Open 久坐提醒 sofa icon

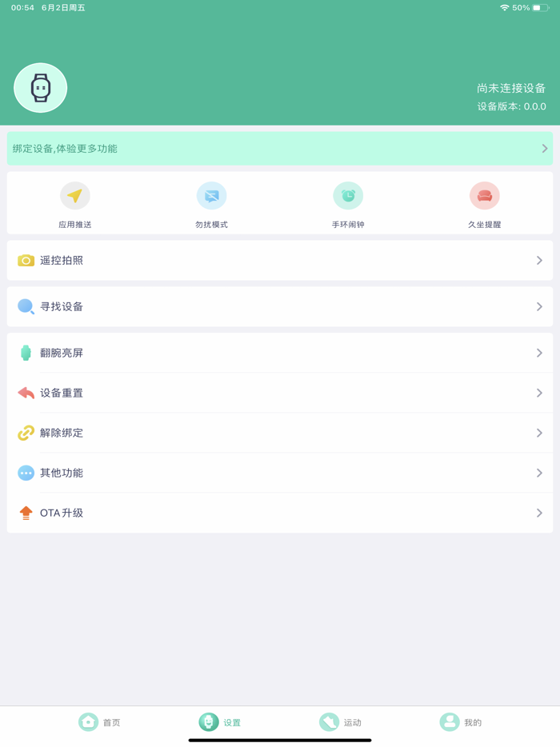[485, 196]
